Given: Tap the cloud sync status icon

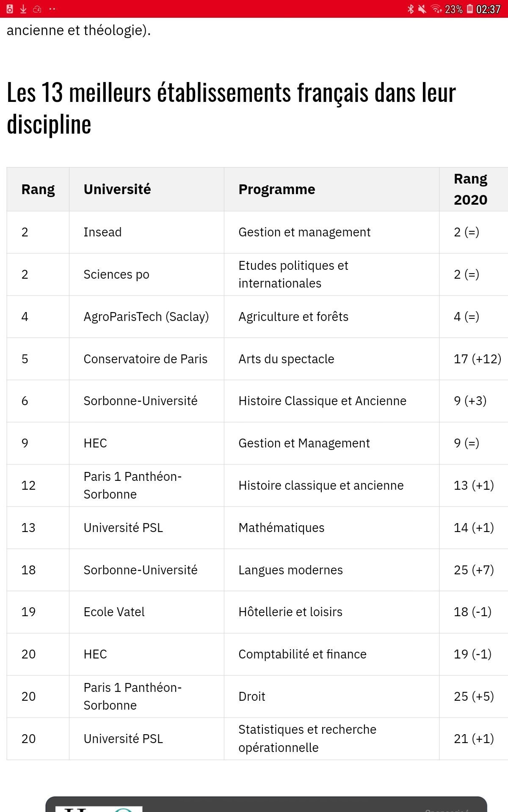Looking at the screenshot, I should point(37,9).
